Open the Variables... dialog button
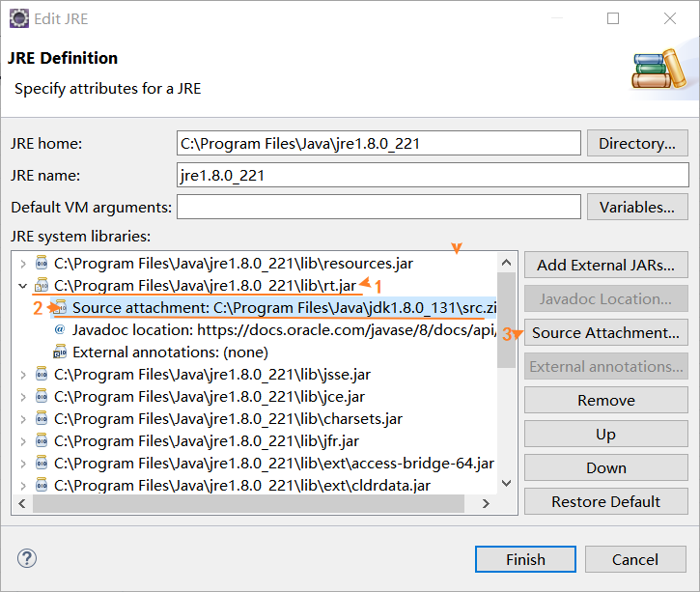Image resolution: width=700 pixels, height=592 pixels. click(637, 208)
